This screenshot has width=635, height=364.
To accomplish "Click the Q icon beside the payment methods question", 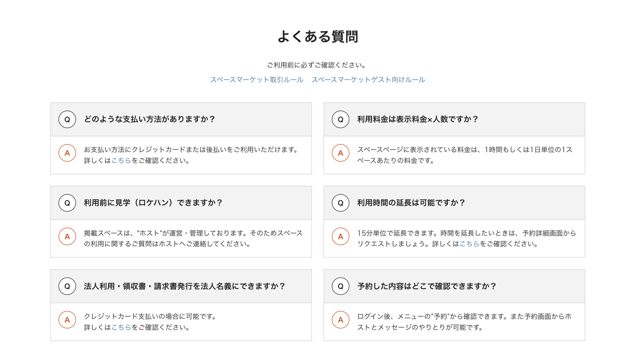I will pyautogui.click(x=67, y=119).
